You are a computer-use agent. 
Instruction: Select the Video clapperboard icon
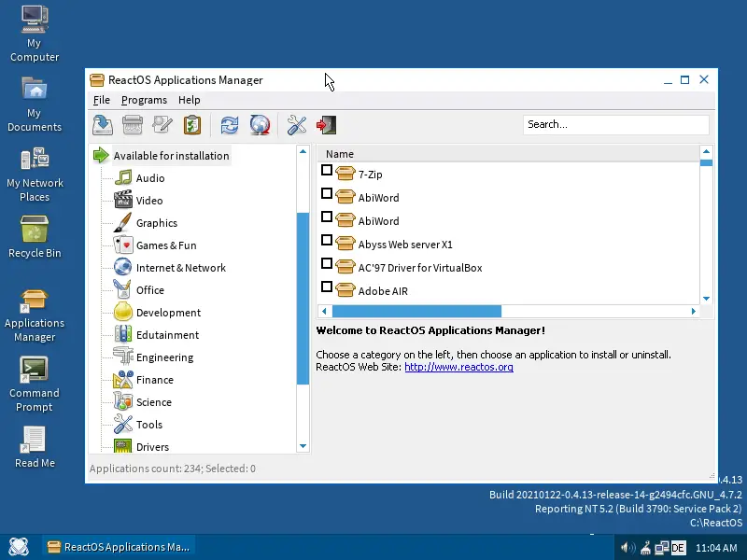click(x=123, y=200)
